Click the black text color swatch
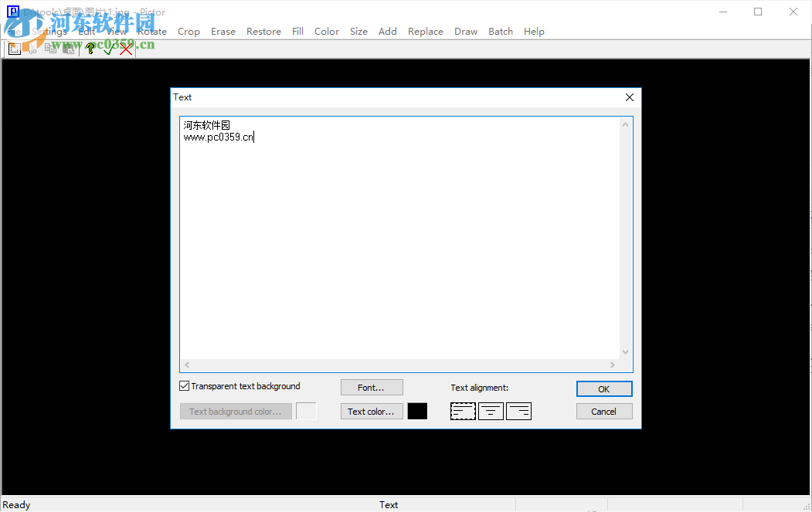Screen dimensions: 812x512 [x=417, y=411]
